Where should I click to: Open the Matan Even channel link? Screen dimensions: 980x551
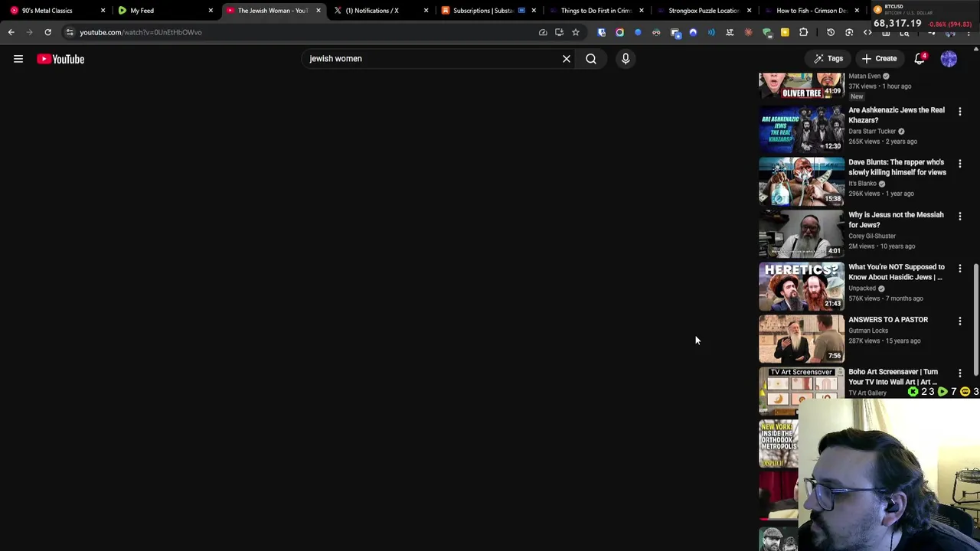[x=864, y=76]
